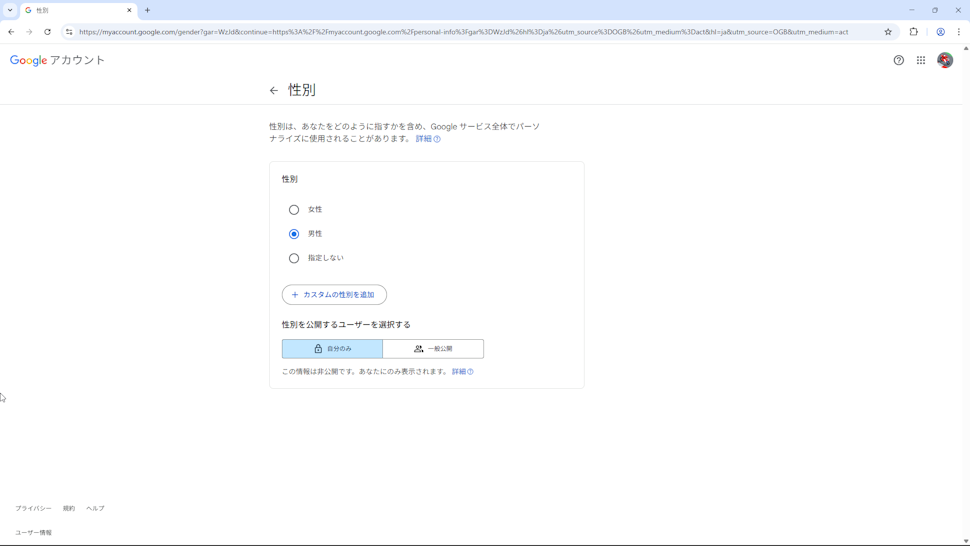Click the back arrow beside 性別 heading
Screen dimensions: 970x546
coord(274,91)
